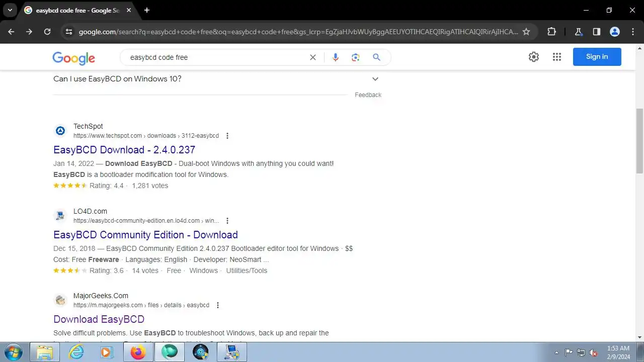
Task: Open a new browser tab
Action: [147, 10]
